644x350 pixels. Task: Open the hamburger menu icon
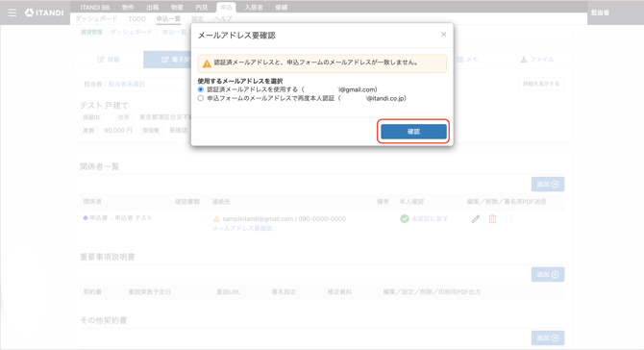(x=12, y=12)
